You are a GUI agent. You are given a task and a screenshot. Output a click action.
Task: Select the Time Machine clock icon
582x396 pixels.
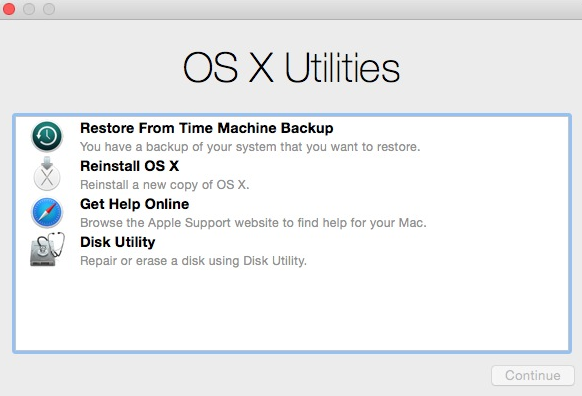(x=47, y=137)
